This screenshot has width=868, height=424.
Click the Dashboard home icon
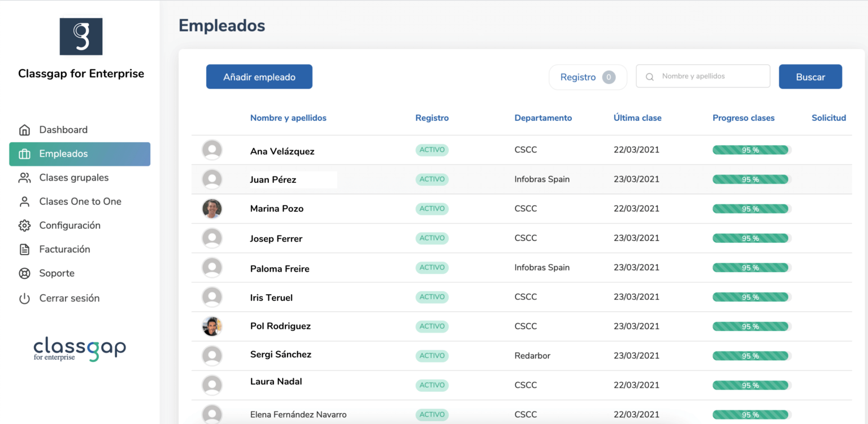24,130
